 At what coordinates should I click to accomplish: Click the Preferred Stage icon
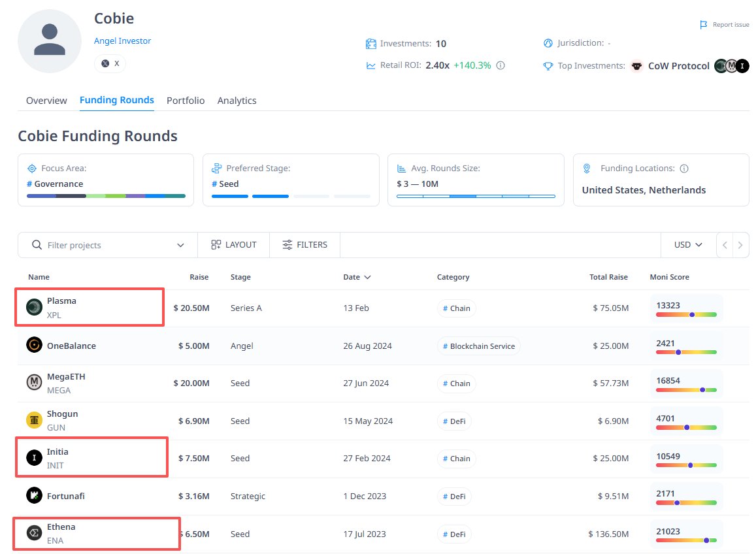click(216, 169)
